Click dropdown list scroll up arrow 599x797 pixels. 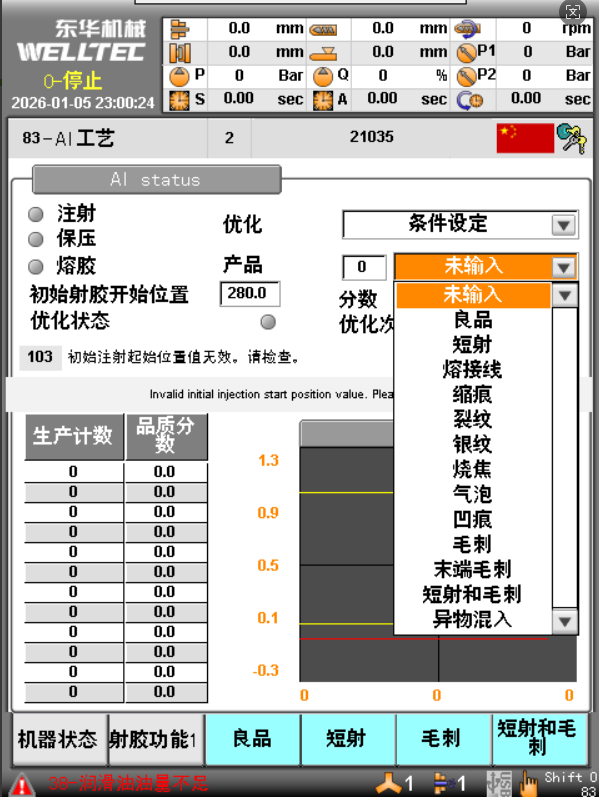coord(564,295)
